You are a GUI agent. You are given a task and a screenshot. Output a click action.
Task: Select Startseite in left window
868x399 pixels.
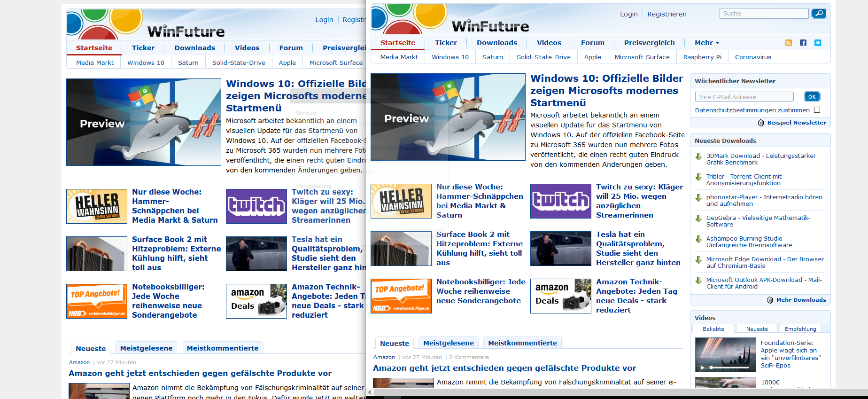pyautogui.click(x=94, y=48)
